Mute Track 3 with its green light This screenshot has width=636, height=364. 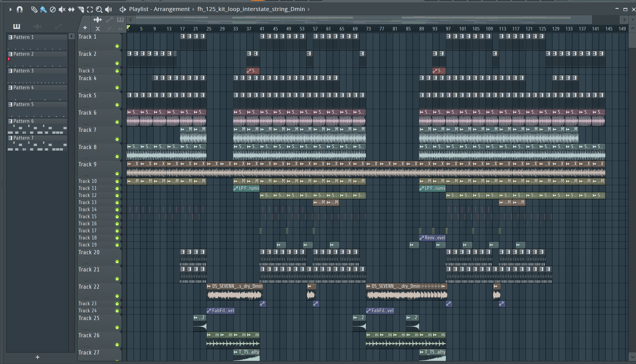117,71
